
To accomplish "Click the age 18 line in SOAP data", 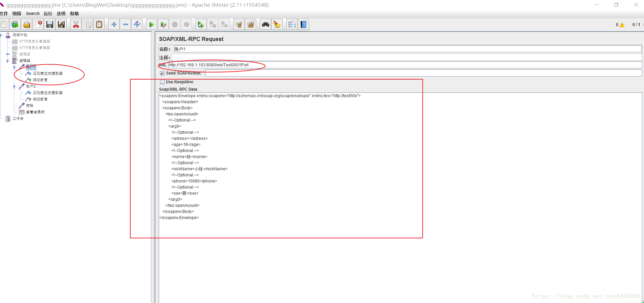I will 186,145.
